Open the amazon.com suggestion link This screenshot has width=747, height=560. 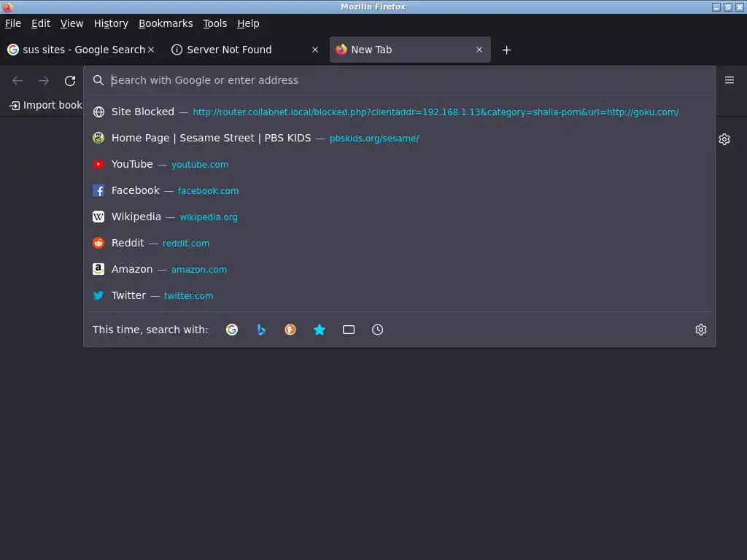(x=199, y=269)
